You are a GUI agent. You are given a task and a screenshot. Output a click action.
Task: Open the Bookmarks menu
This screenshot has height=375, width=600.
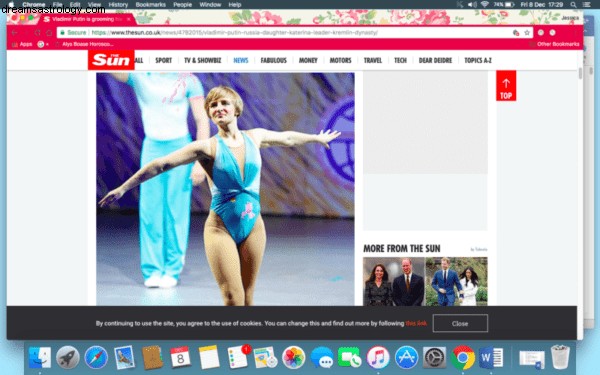150,5
